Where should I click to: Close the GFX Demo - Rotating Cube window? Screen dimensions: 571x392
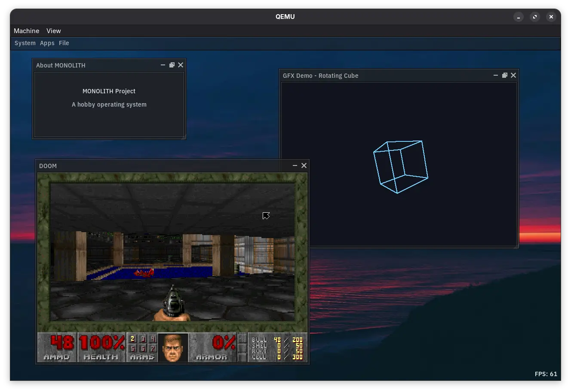click(513, 75)
